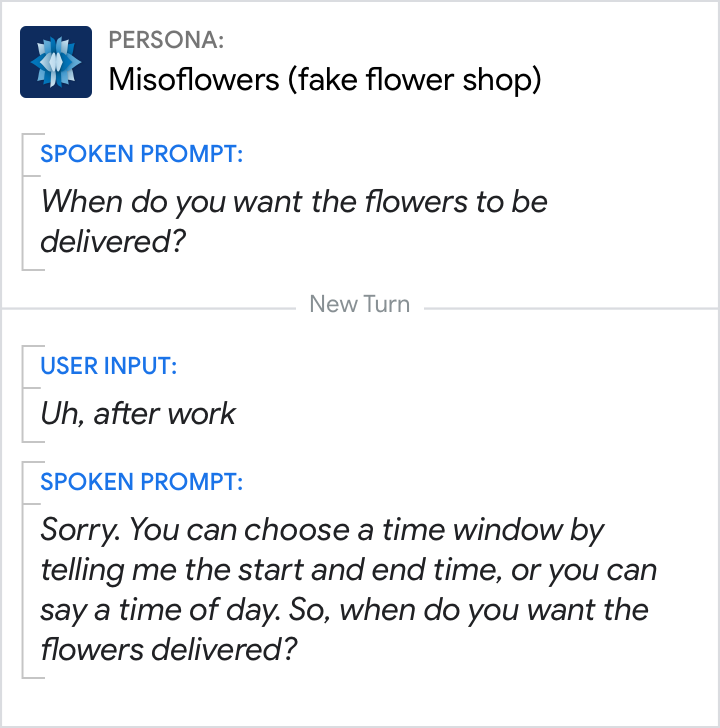This screenshot has width=720, height=728.
Task: Click the SPOKEN PROMPT label below user input
Action: [x=141, y=482]
